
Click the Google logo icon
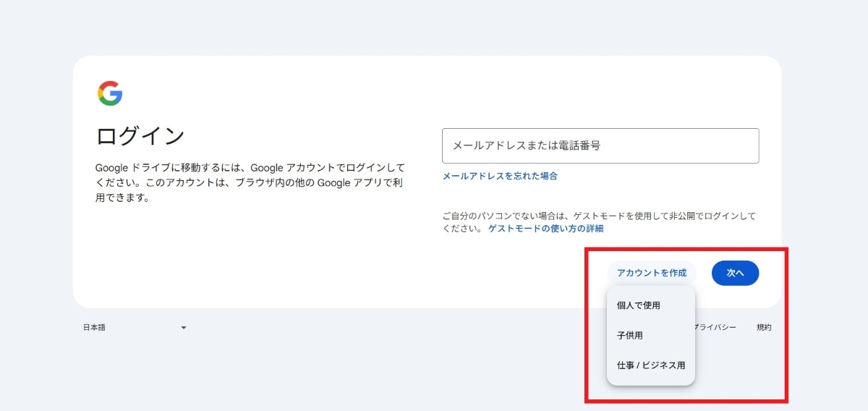coord(110,93)
